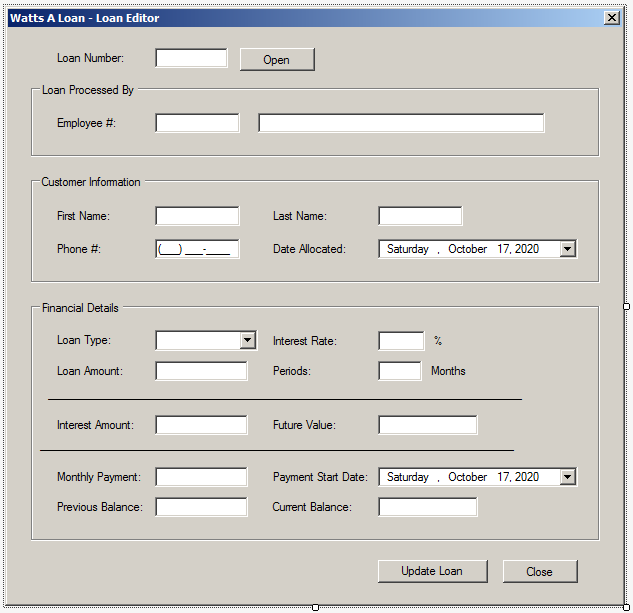The height and width of the screenshot is (613, 633).
Task: Click into the Last Name field
Action: click(420, 216)
